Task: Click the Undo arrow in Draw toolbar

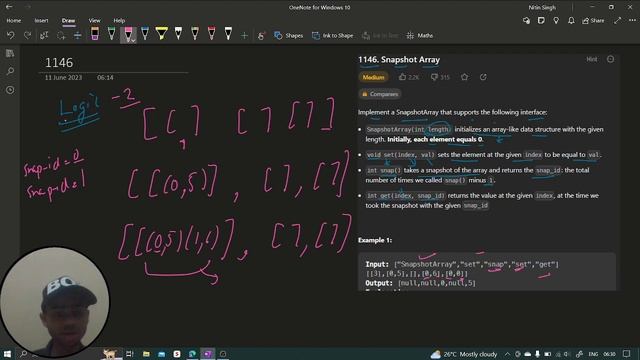Action: 11,36
